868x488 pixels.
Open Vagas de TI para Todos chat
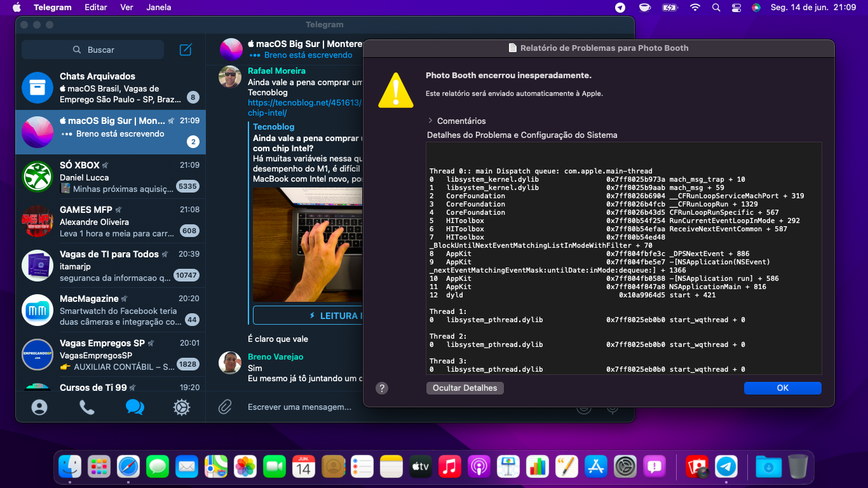[x=111, y=266]
